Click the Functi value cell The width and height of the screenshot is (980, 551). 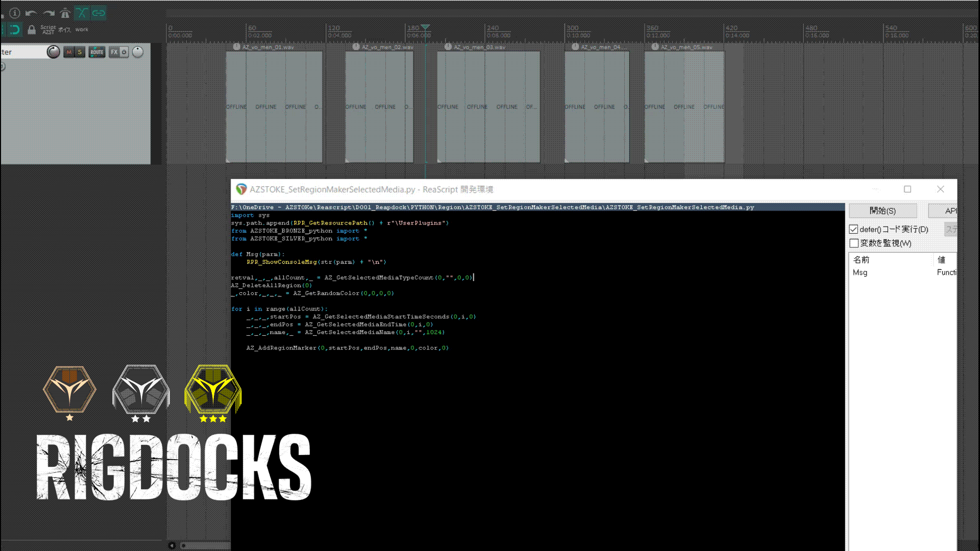(946, 272)
